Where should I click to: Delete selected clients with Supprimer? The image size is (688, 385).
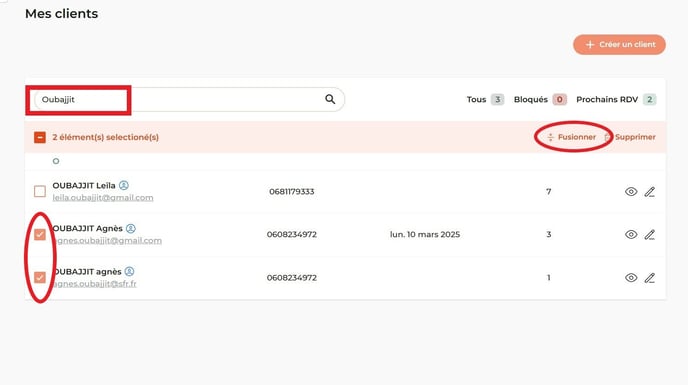pos(630,137)
